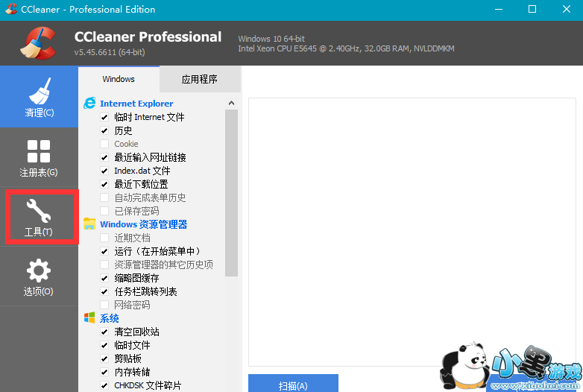583x392 pixels.
Task: Uncheck 最近下载位置
Action: pos(104,184)
